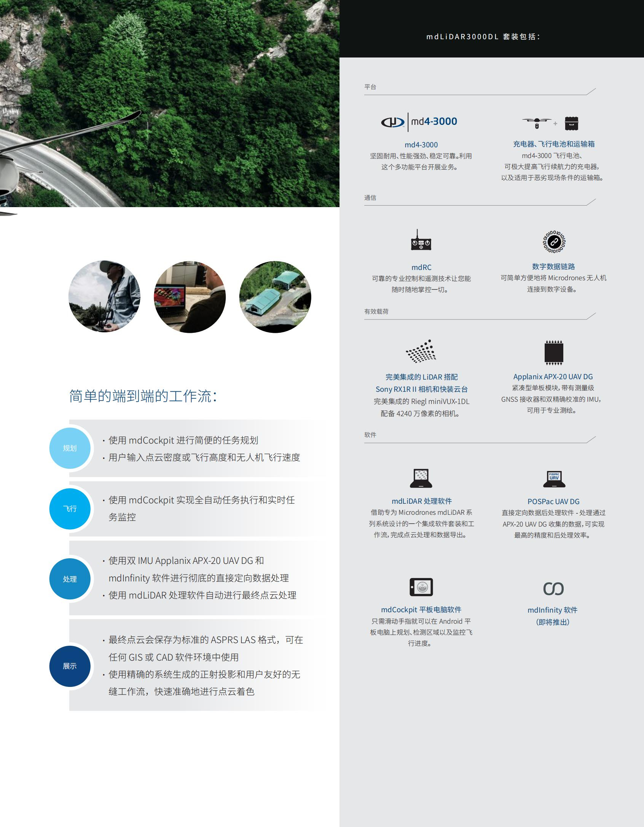Viewport: 644px width, 827px height.
Task: Select the mdRC remote controller icon
Action: (421, 239)
